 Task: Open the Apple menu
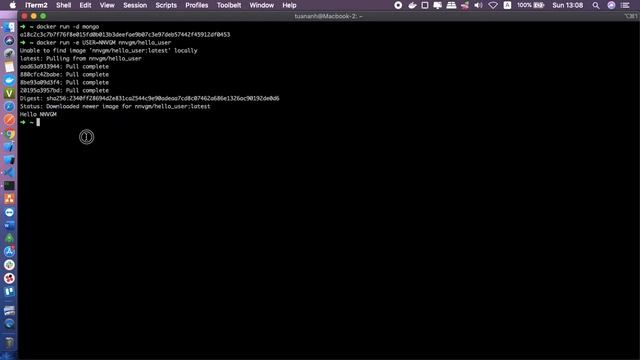pyautogui.click(x=13, y=5)
